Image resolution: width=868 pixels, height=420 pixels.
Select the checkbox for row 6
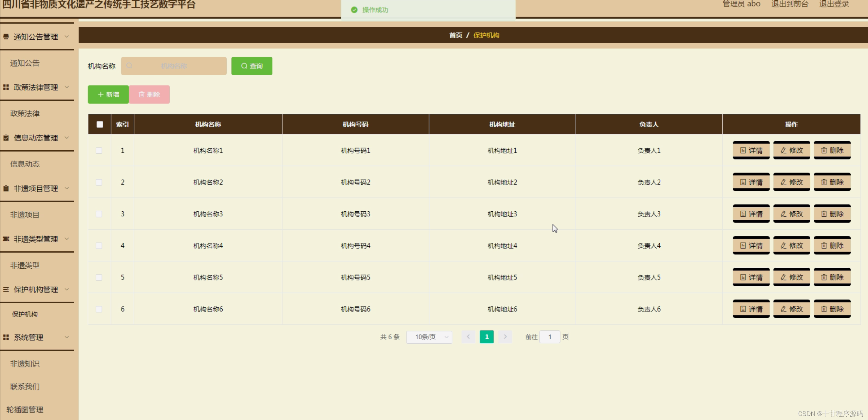(99, 309)
